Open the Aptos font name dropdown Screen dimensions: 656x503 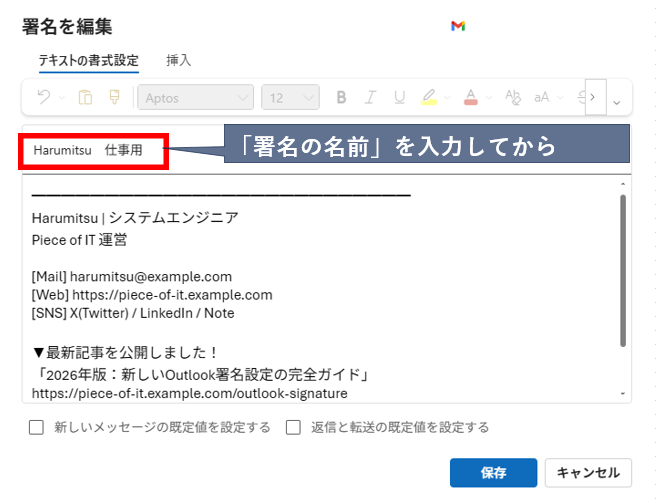pos(195,98)
